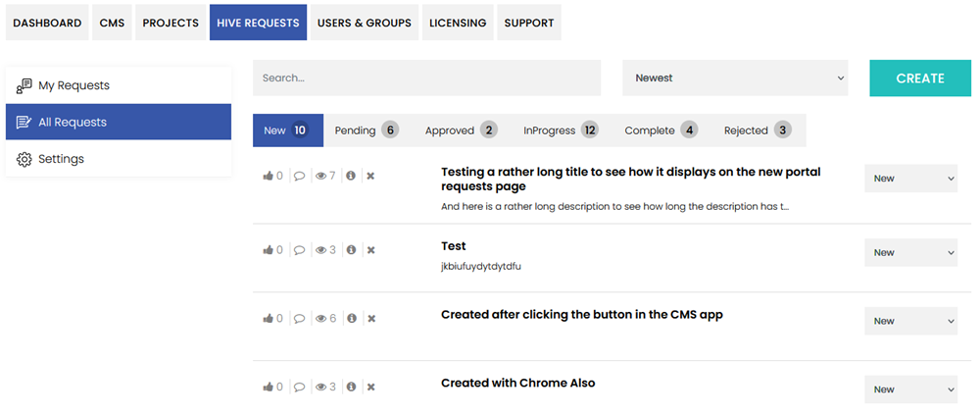This screenshot has width=980, height=415.
Task: Click the views eye icon on CMS app request
Action: (x=320, y=319)
